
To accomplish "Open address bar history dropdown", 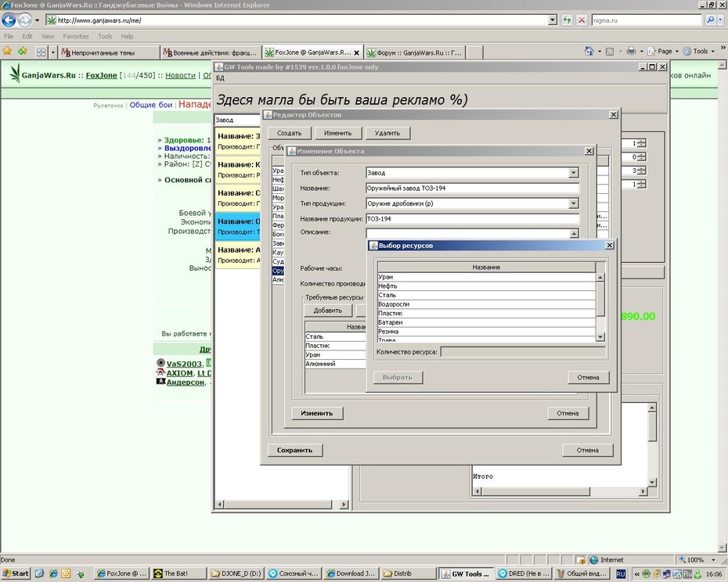I will click(552, 20).
